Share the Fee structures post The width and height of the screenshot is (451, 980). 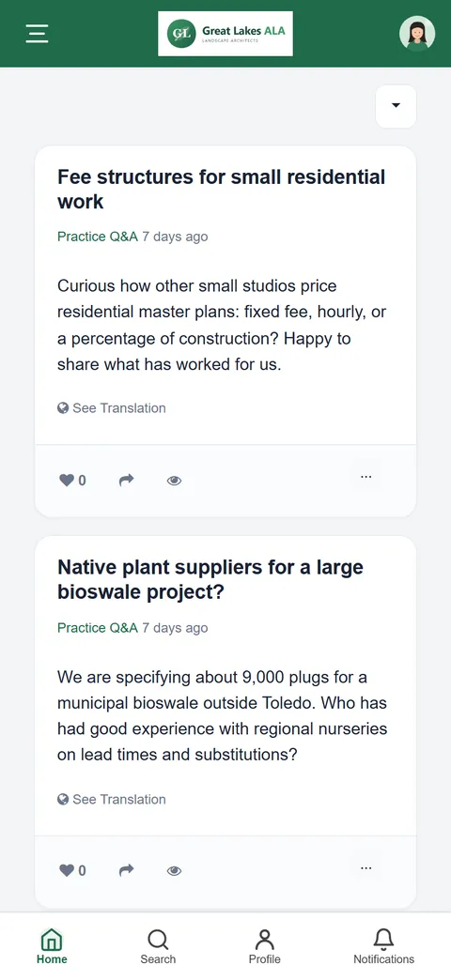click(126, 480)
